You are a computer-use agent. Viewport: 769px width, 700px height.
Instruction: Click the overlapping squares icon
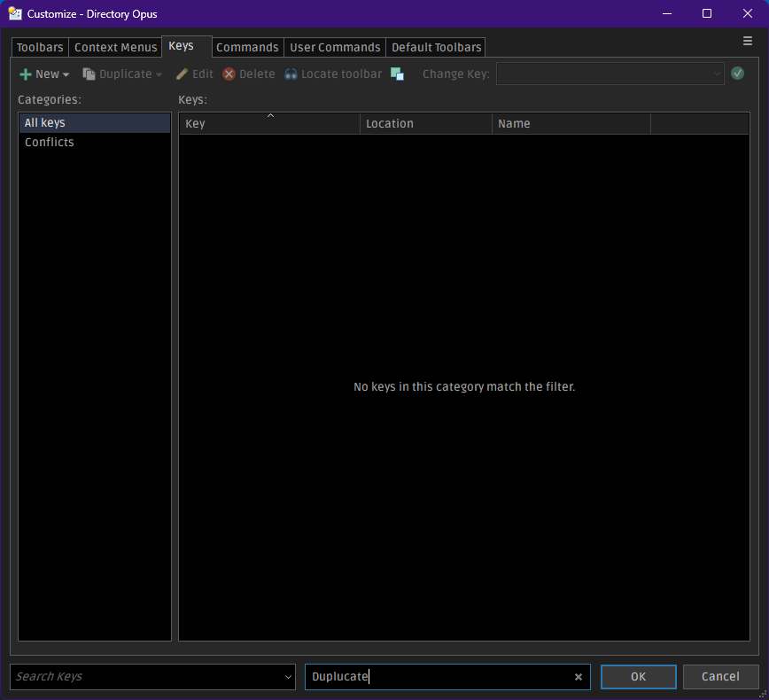click(397, 74)
